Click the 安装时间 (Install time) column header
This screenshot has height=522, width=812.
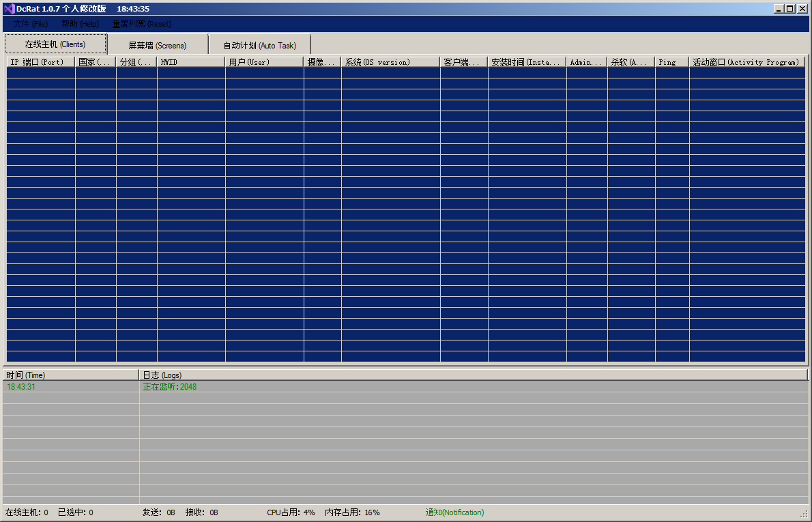(527, 62)
